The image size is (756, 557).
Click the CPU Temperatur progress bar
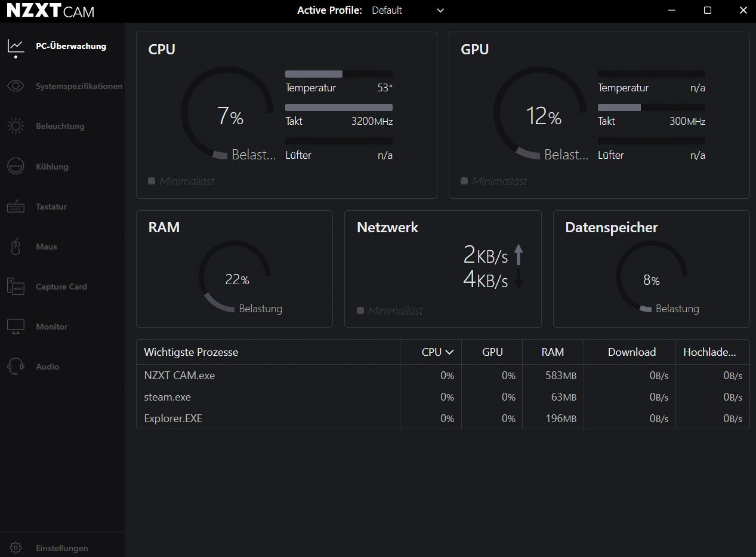point(339,74)
